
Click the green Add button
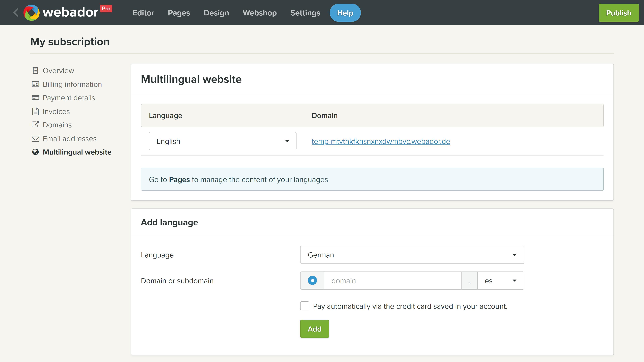click(314, 329)
